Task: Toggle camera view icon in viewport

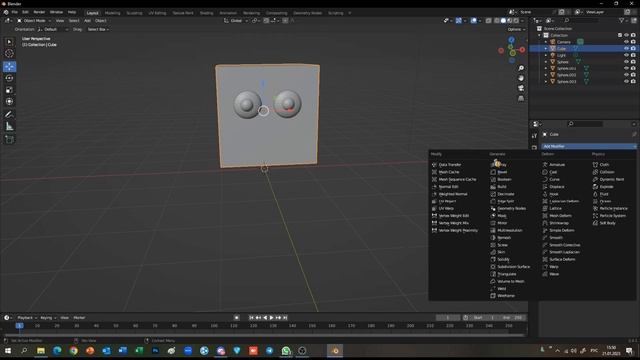Action: (x=521, y=88)
